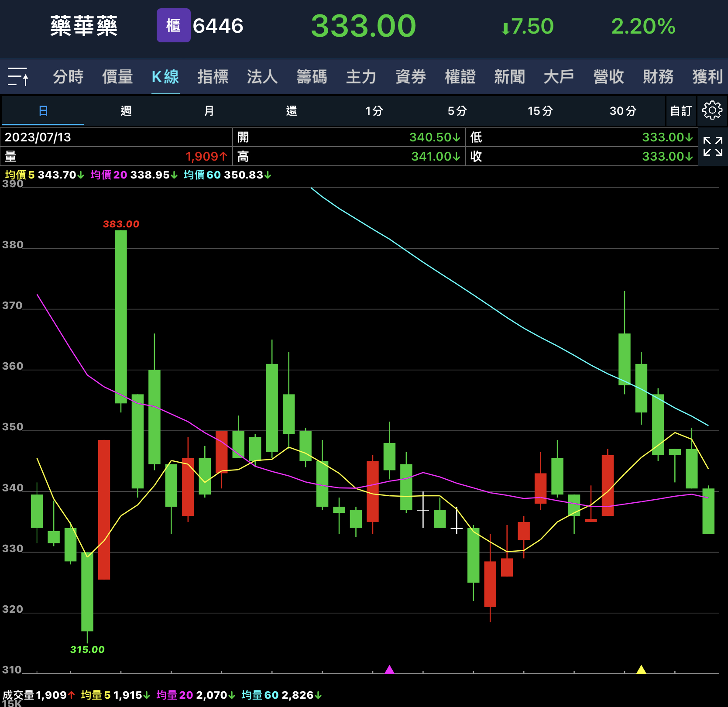The image size is (728, 707).
Task: Select monthly 月 period
Action: pos(209,111)
